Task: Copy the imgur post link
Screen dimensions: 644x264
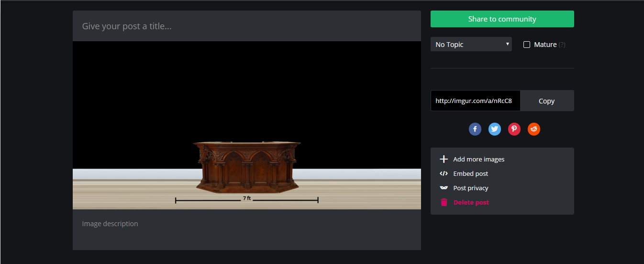Action: point(546,101)
